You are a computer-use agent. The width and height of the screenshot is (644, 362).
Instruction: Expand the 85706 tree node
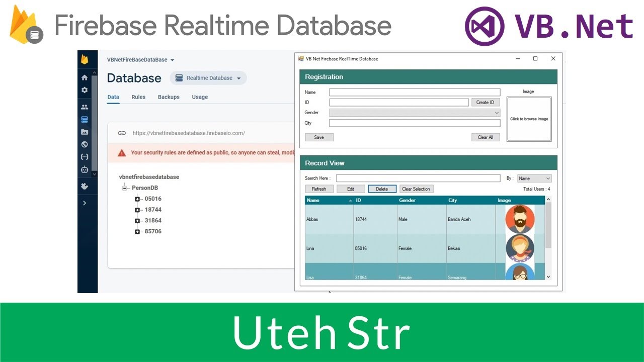tap(137, 232)
